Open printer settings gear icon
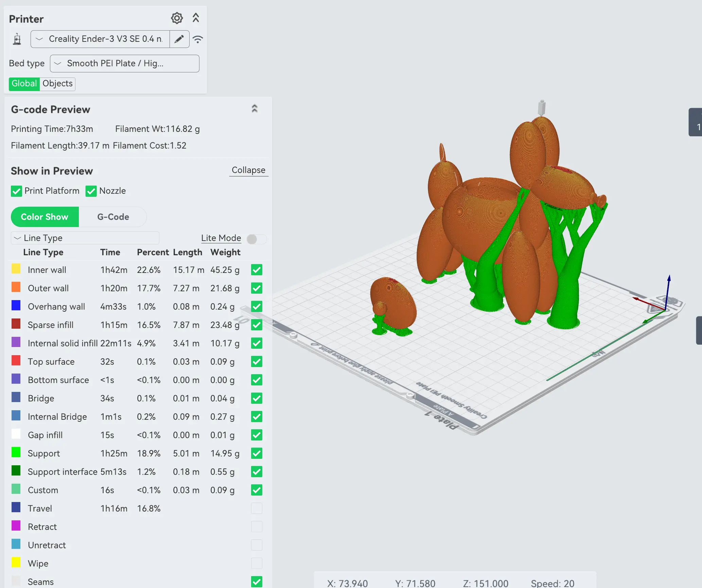 (x=177, y=18)
